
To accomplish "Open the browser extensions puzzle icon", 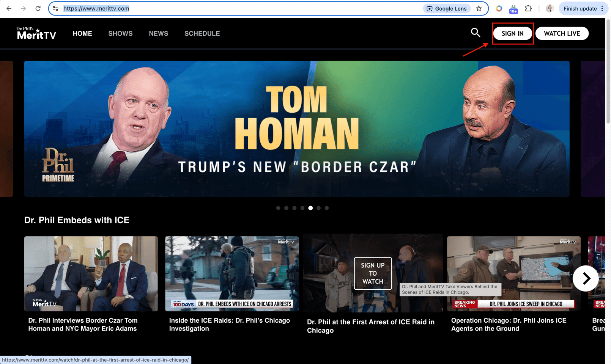I will pyautogui.click(x=529, y=8).
